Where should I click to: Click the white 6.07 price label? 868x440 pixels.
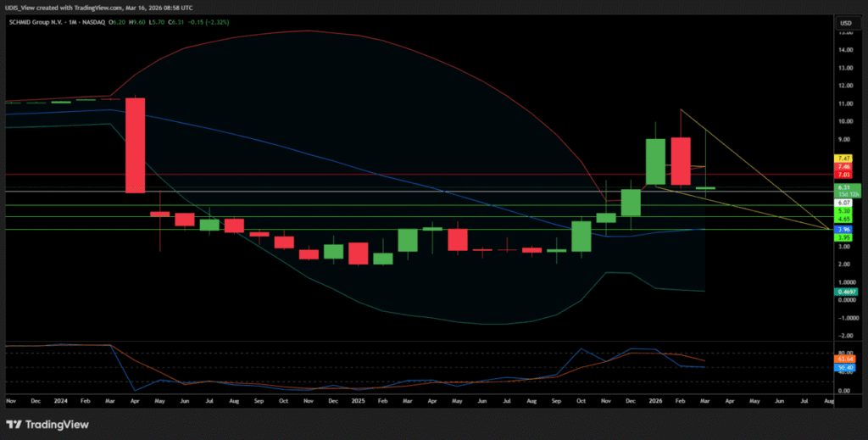click(844, 203)
